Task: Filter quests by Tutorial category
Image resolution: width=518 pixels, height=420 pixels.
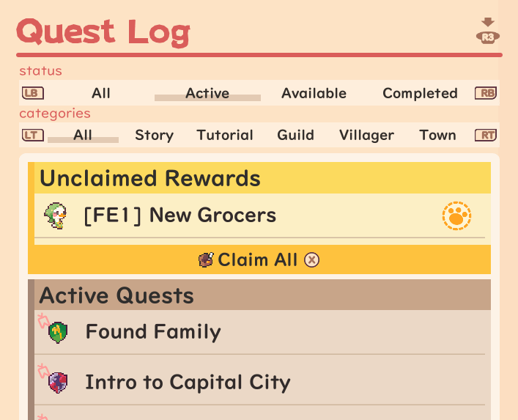Action: coord(225,135)
